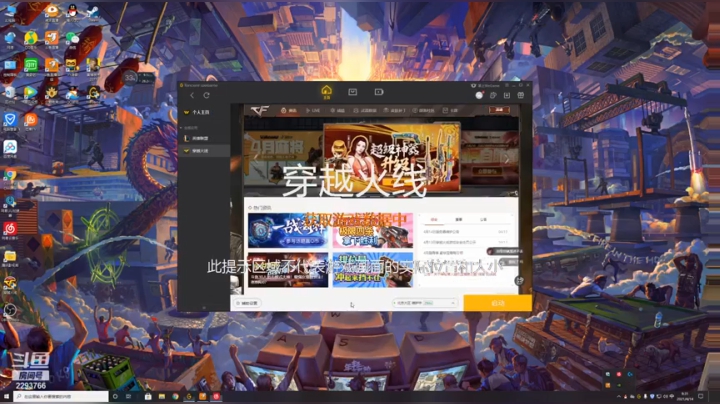Screen dimensions: 720x404
Task: Open the Google Chrome desktop icon
Action: click(10, 177)
